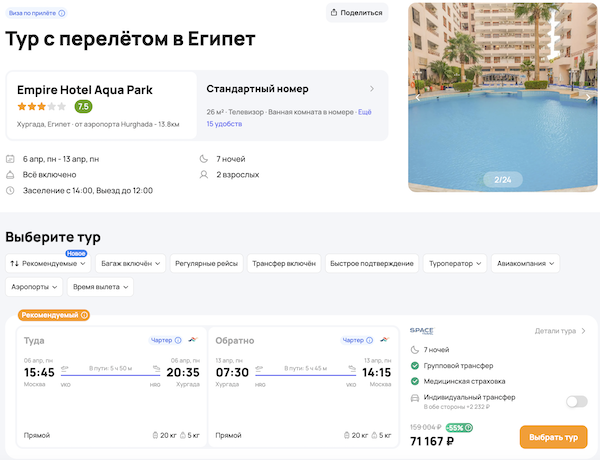Click the 7.5 hotel rating badge
The image size is (600, 460).
83,106
